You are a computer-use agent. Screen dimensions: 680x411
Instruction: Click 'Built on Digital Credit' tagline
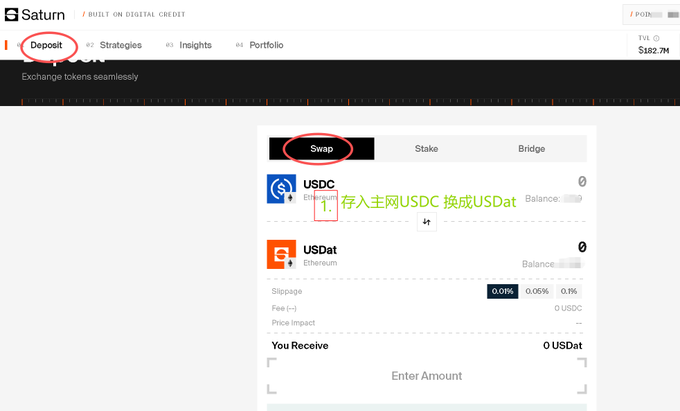pyautogui.click(x=137, y=14)
